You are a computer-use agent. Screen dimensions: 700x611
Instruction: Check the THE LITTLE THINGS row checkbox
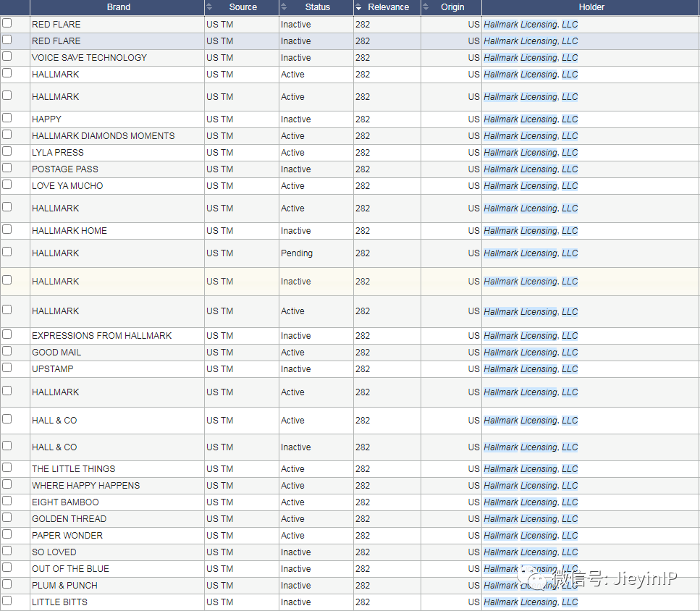7,467
